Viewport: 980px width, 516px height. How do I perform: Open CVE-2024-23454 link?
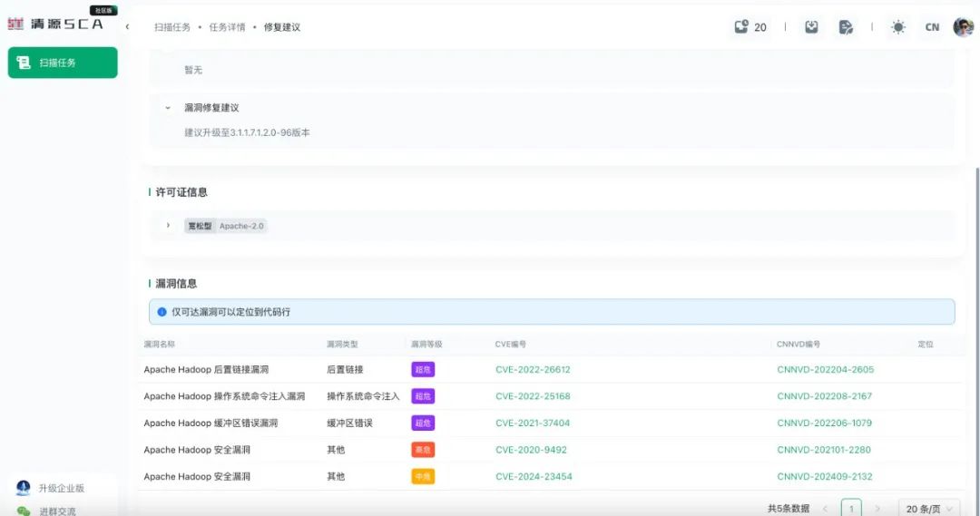[534, 477]
